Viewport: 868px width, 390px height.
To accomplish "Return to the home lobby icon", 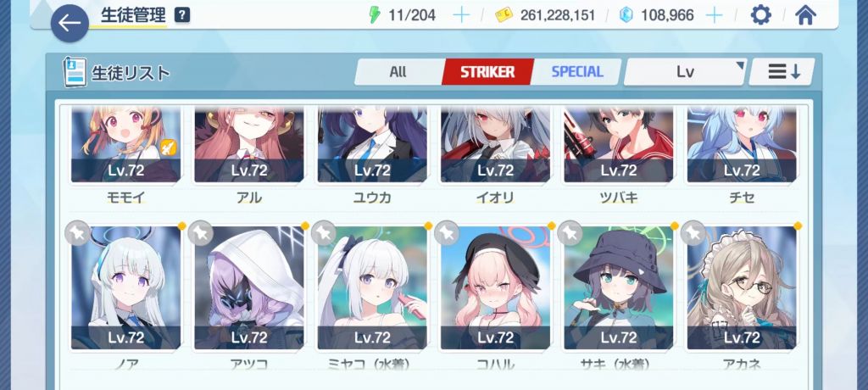I will 805,15.
